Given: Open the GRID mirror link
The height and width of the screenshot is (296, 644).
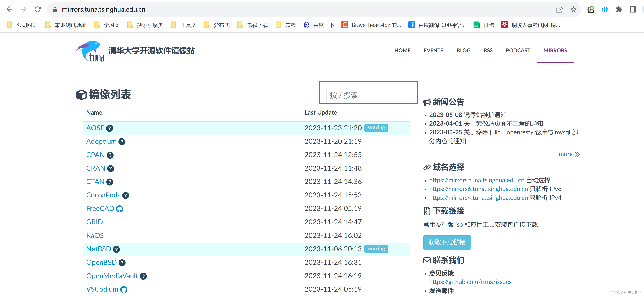Looking at the screenshot, I should (94, 222).
